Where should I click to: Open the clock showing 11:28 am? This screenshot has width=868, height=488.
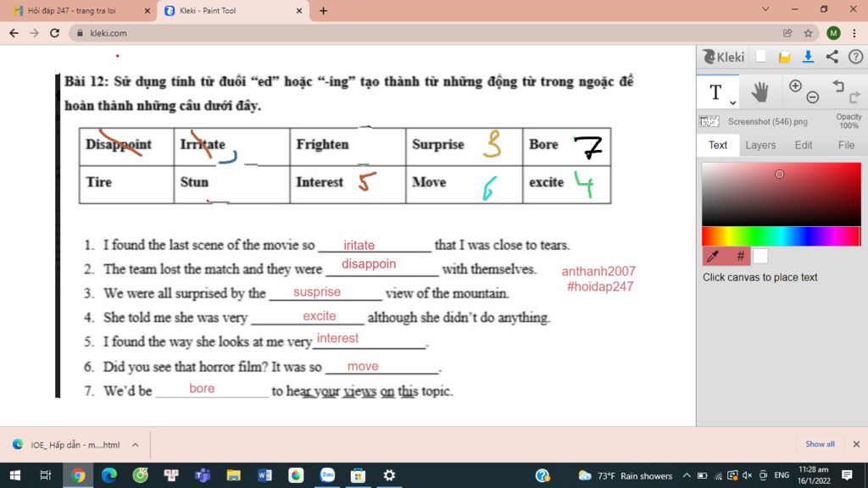(814, 475)
